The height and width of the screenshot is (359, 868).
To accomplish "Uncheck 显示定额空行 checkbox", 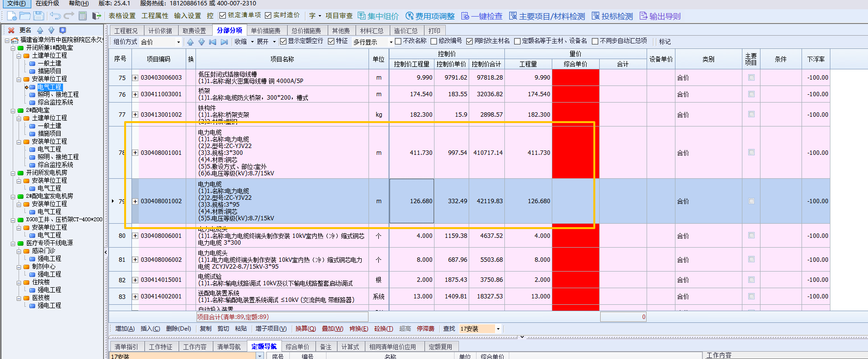I will (283, 41).
